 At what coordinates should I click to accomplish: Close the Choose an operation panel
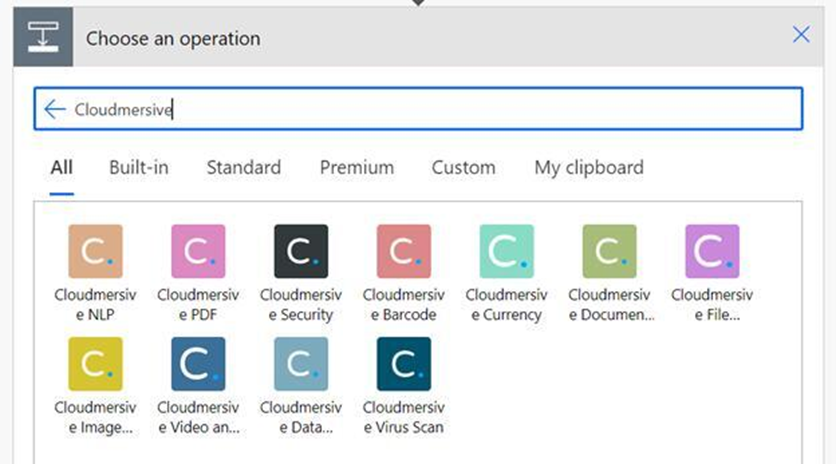coord(801,35)
